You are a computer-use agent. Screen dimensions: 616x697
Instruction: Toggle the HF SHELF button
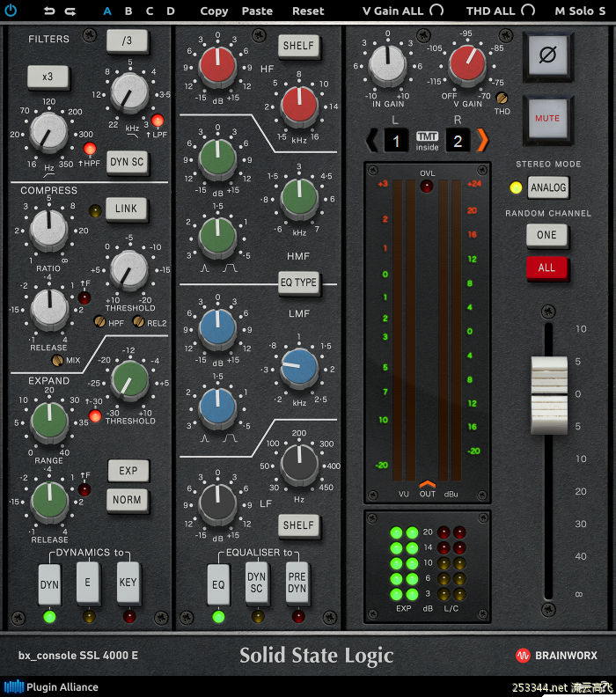click(x=298, y=46)
